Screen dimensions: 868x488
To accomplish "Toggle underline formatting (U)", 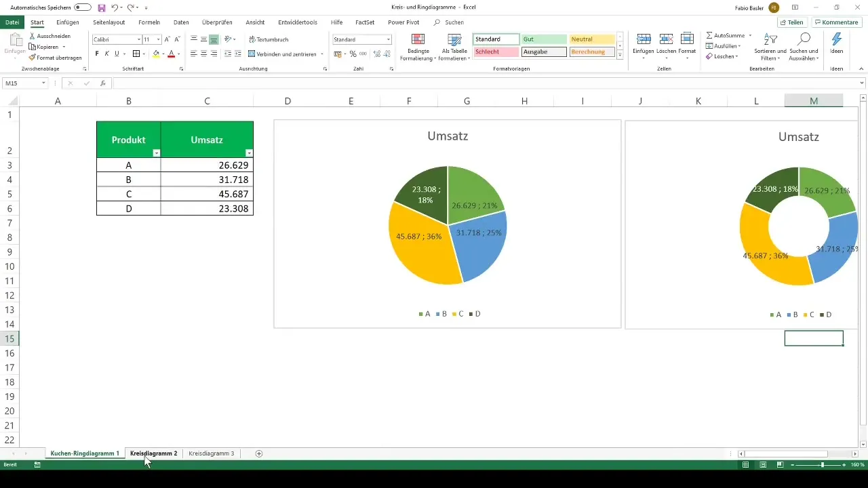I will tap(117, 54).
